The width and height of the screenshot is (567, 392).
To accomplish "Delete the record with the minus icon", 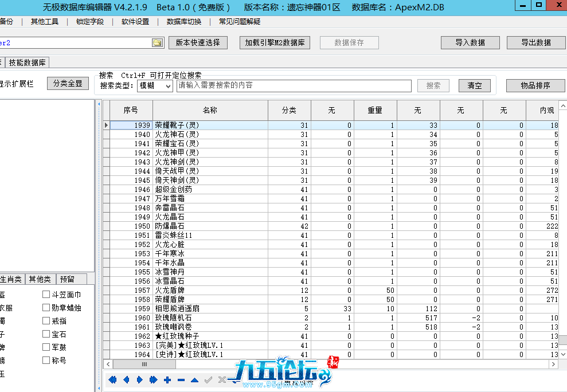I will click(181, 379).
